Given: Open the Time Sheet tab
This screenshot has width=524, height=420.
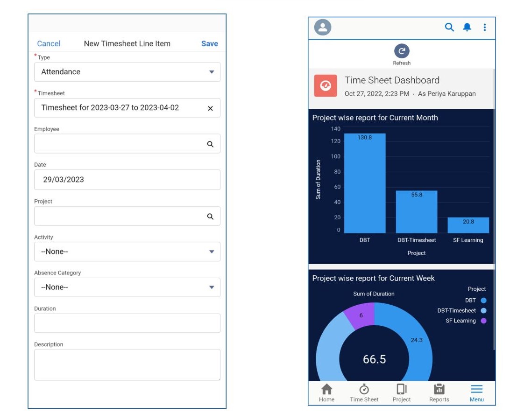Looking at the screenshot, I should coord(364,393).
